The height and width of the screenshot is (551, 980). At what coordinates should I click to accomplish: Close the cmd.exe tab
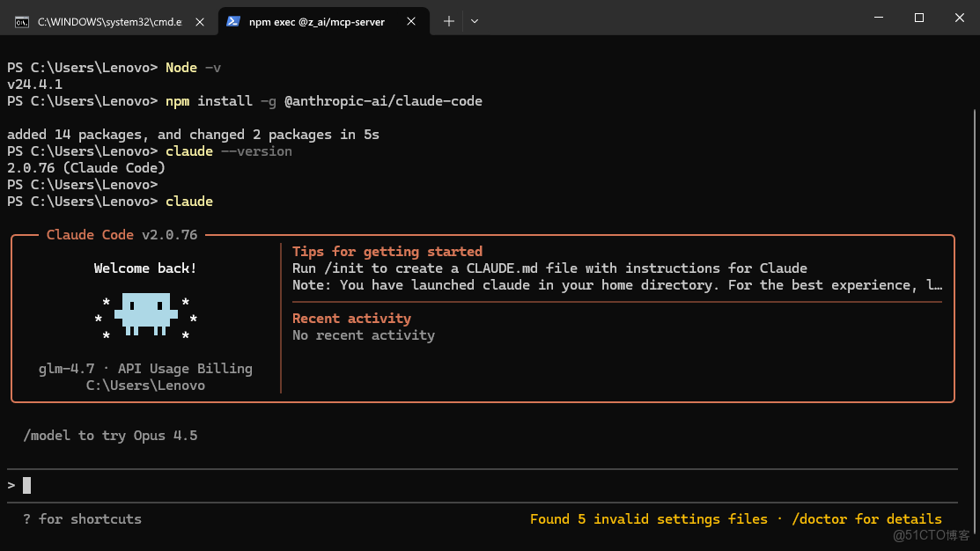pos(200,22)
